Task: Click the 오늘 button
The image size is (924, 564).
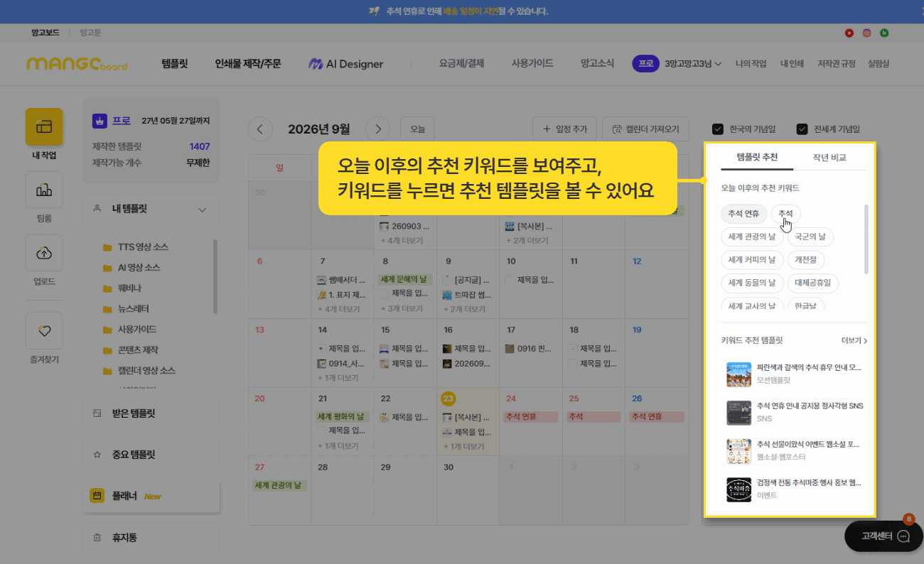Action: click(x=417, y=129)
